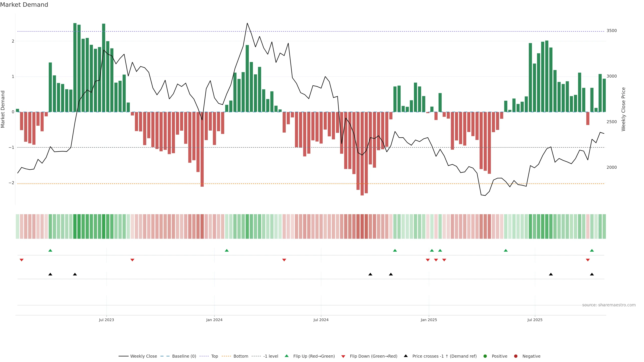Click the darkest green heat strip cell

[75, 226]
